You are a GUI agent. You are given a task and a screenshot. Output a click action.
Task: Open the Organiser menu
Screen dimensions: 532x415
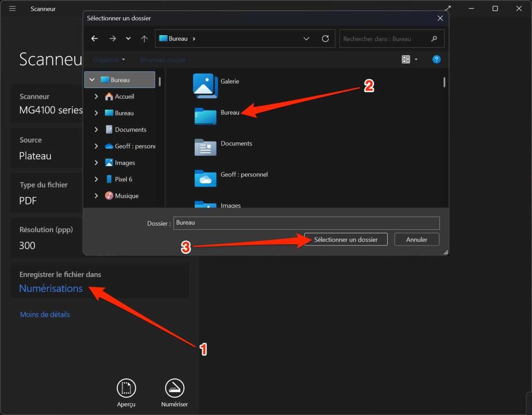(x=109, y=60)
